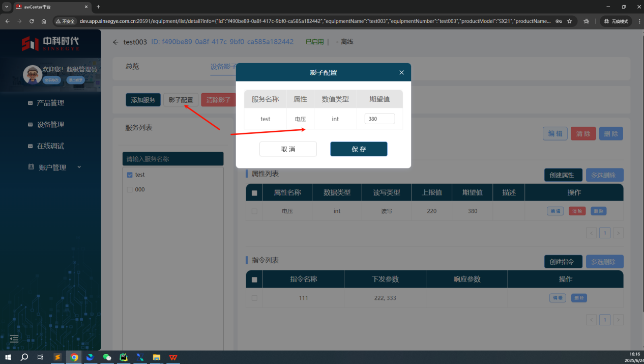Image resolution: width=644 pixels, height=364 pixels.
Task: Click the sidebar collapse icon at bottom left
Action: 14,339
